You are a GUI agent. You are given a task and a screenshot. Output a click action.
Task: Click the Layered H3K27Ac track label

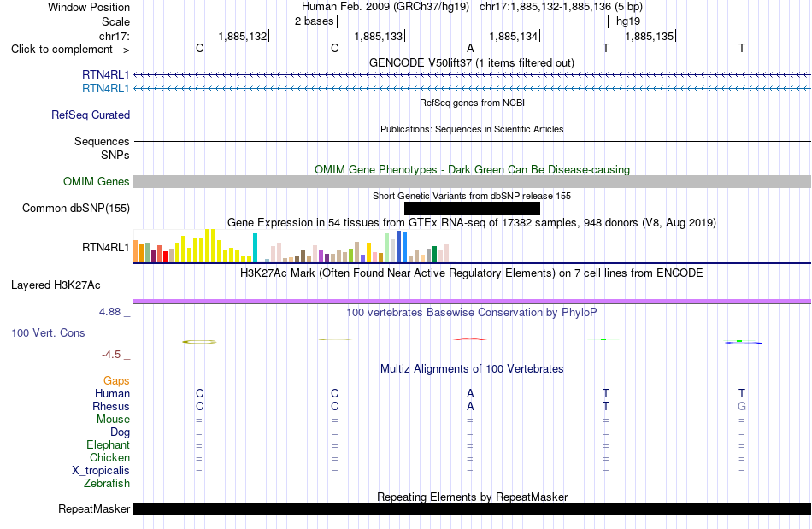[x=56, y=285]
